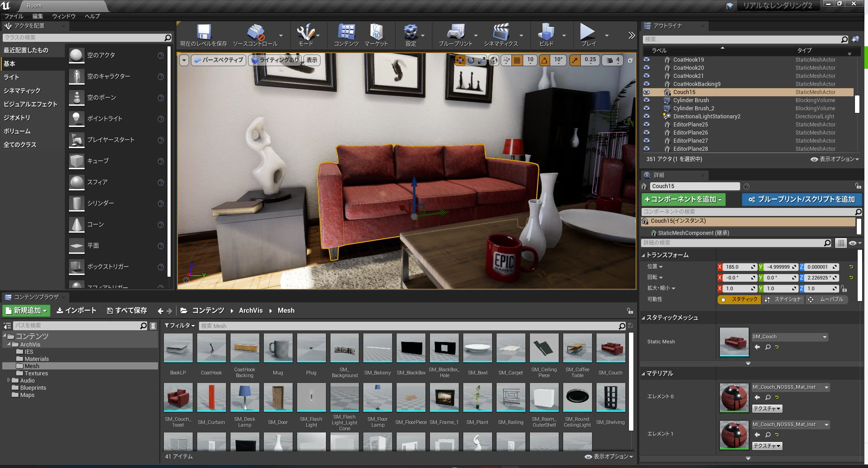Click the help icon next to the Couch15 name field
Viewport: 868px width, 468px height.
[746, 186]
